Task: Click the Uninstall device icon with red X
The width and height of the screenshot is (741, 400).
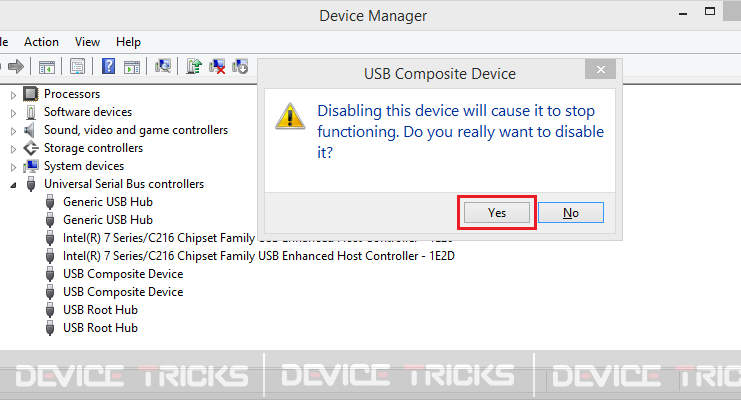Action: pos(217,66)
